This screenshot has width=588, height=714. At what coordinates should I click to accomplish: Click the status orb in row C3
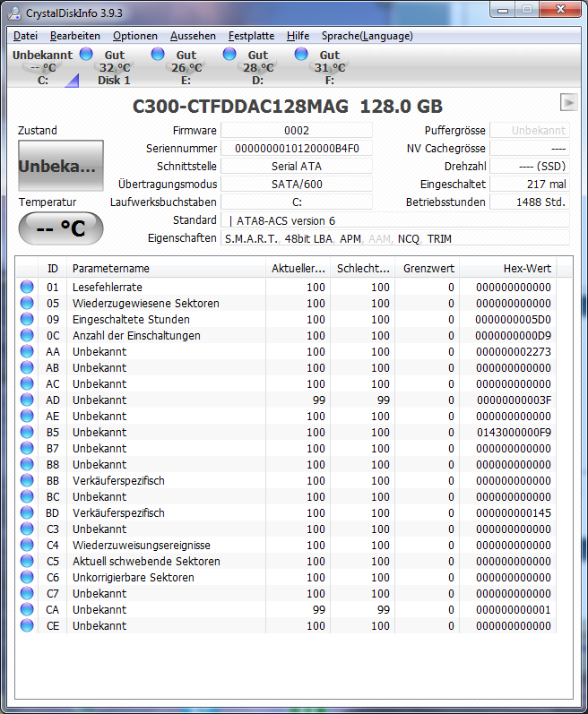pyautogui.click(x=27, y=529)
